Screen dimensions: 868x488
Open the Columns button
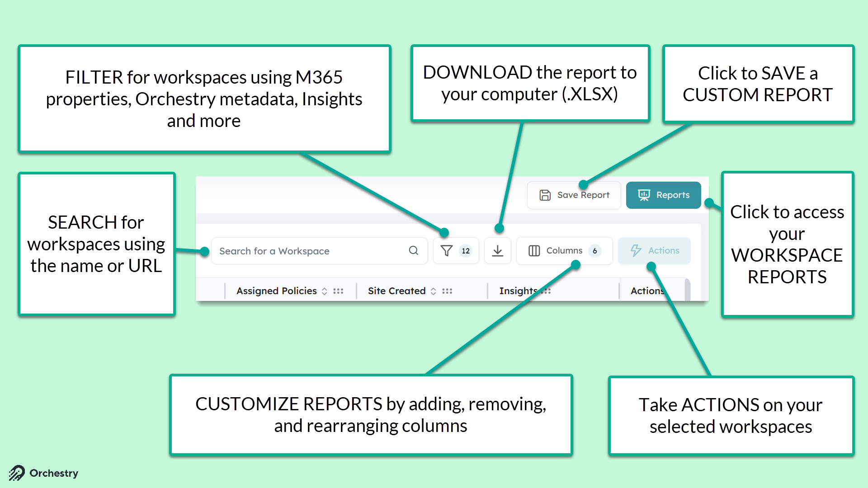point(564,251)
